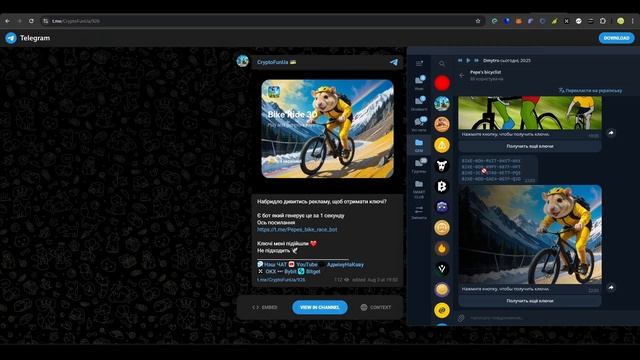The height and width of the screenshot is (360, 640).
Task: Forward the hamster cyclist message
Action: point(611,288)
